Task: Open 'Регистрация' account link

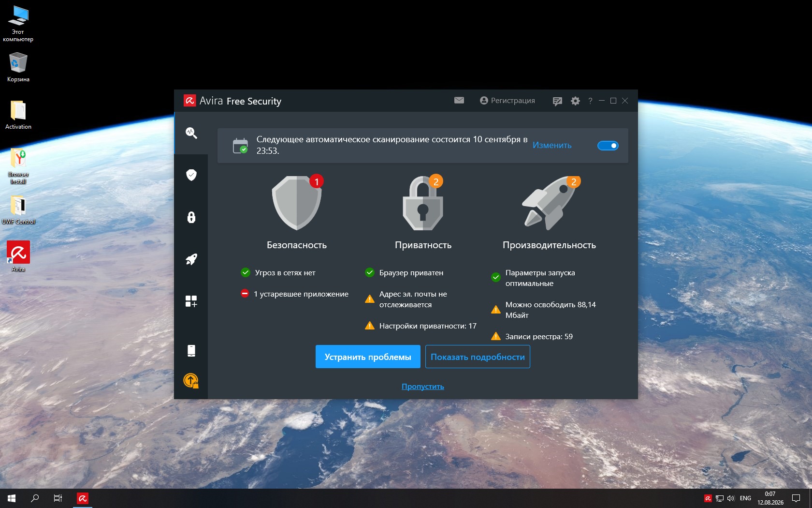Action: coord(507,100)
